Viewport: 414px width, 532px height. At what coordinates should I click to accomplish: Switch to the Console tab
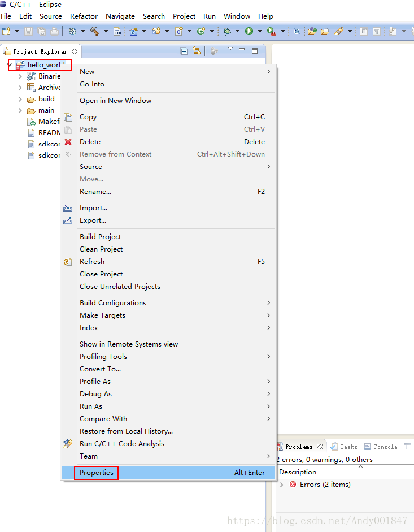coord(381,447)
